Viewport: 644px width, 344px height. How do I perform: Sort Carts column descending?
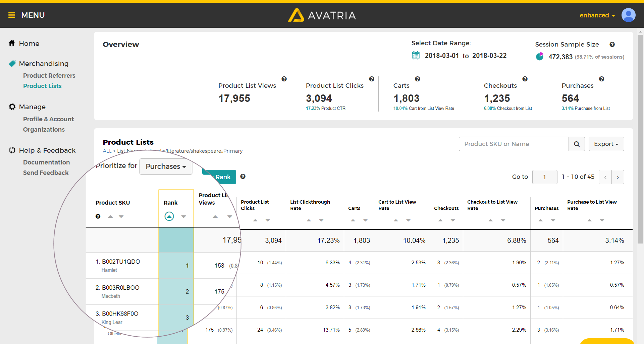(366, 220)
